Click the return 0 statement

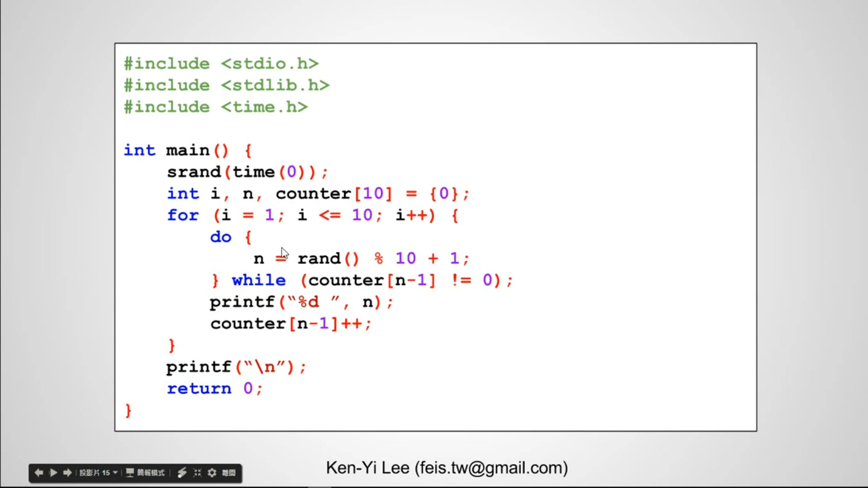coord(214,389)
